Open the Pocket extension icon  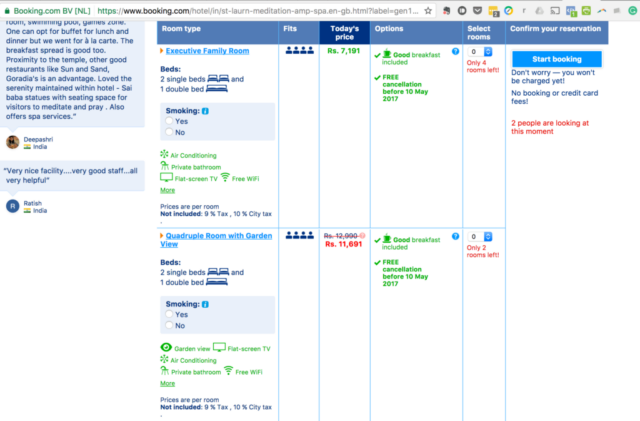point(477,11)
